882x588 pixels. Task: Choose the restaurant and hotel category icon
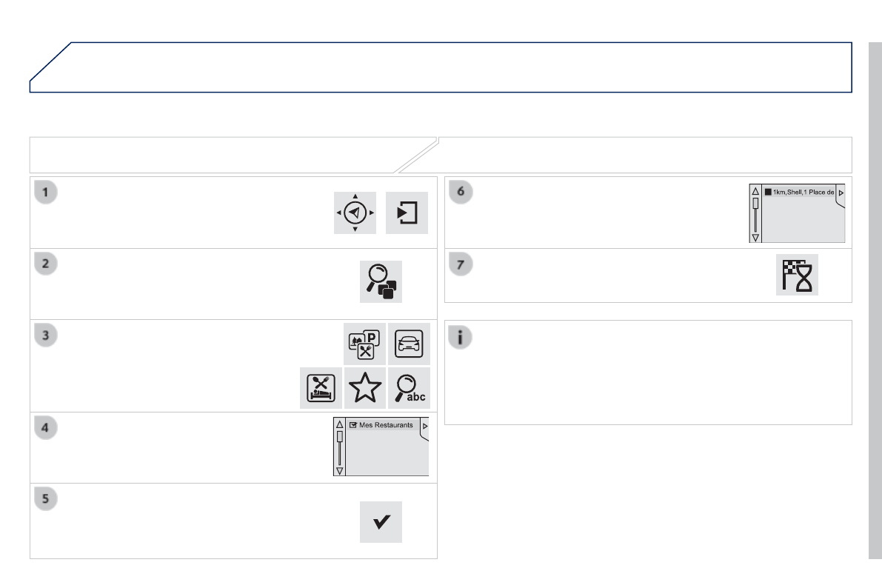321,387
